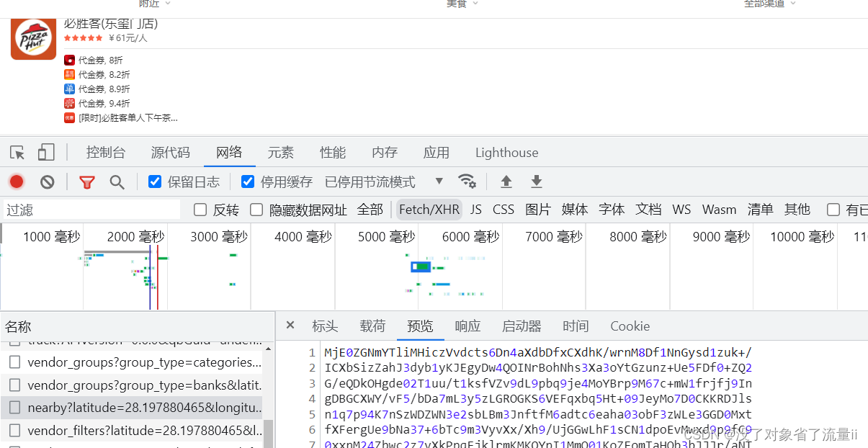This screenshot has height=448, width=868.
Task: Export HAR file with download arrow
Action: tap(537, 182)
